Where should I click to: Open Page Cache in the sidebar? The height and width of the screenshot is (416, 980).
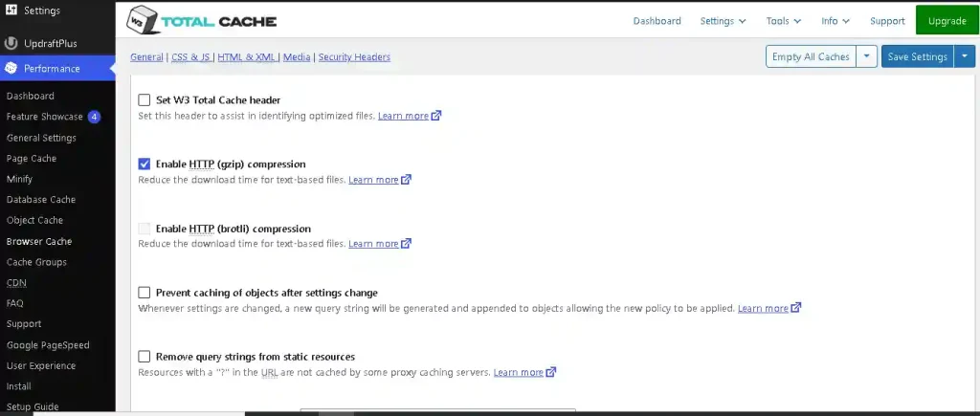[32, 159]
